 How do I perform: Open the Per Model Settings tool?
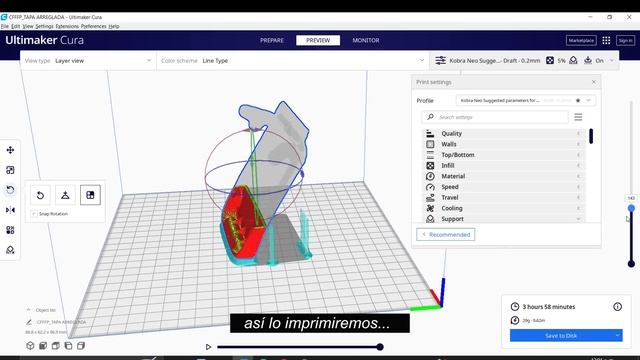[10, 230]
